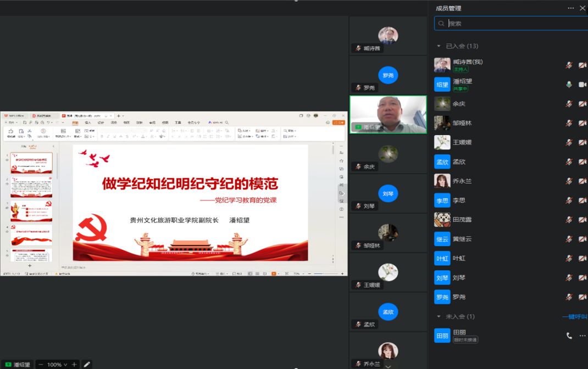
Task: Select member 乔永兰 in the list
Action: (462, 181)
